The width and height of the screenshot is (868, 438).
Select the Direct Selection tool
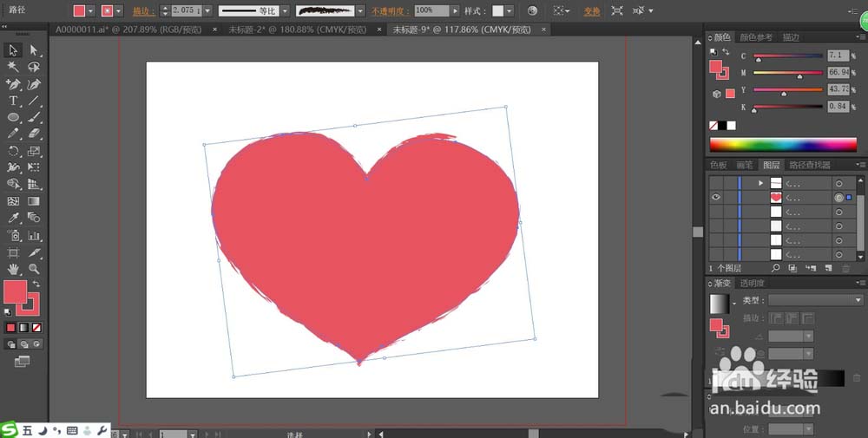(x=34, y=50)
